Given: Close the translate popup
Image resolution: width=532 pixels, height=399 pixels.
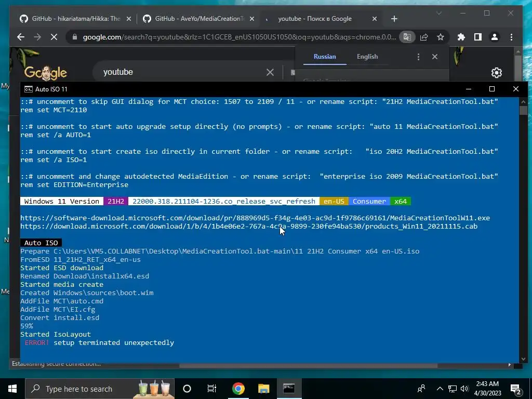Looking at the screenshot, I should point(435,57).
